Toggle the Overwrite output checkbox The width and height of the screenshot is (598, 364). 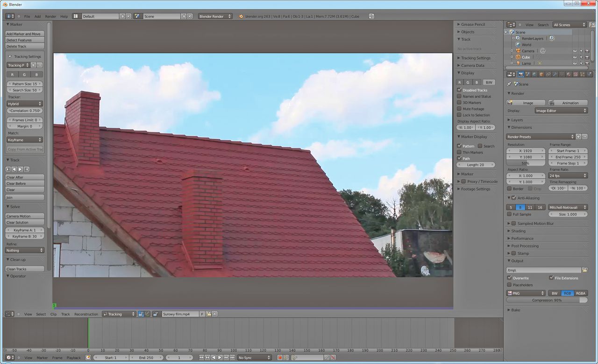point(510,278)
